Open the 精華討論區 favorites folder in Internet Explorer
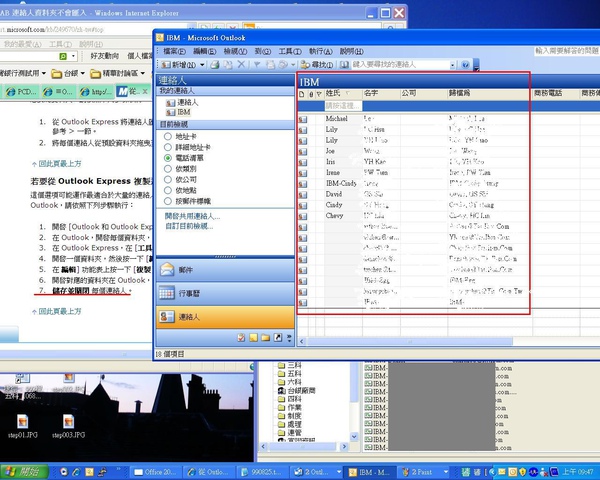Viewport: 600px width, 480px height. coord(117,73)
